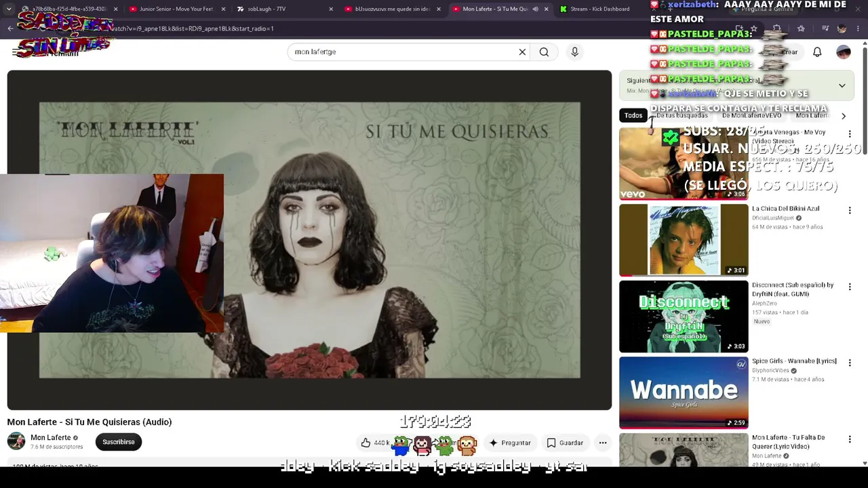Select the De tus búsquedas chip
The width and height of the screenshot is (868, 488).
click(x=682, y=116)
